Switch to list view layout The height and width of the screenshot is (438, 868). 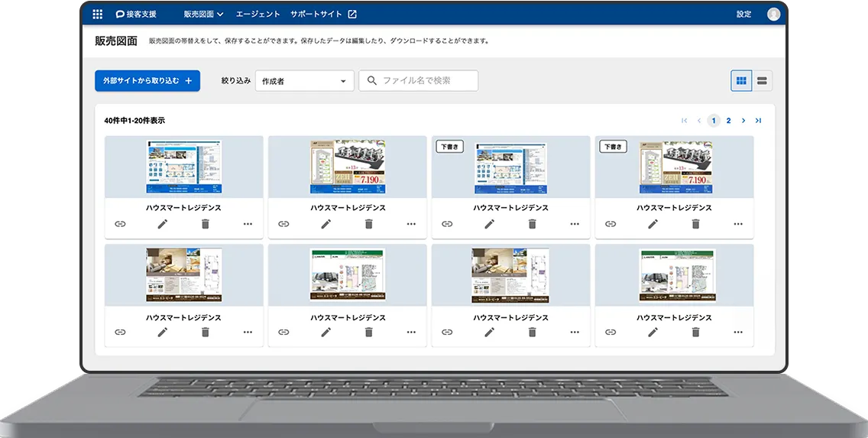pos(762,81)
